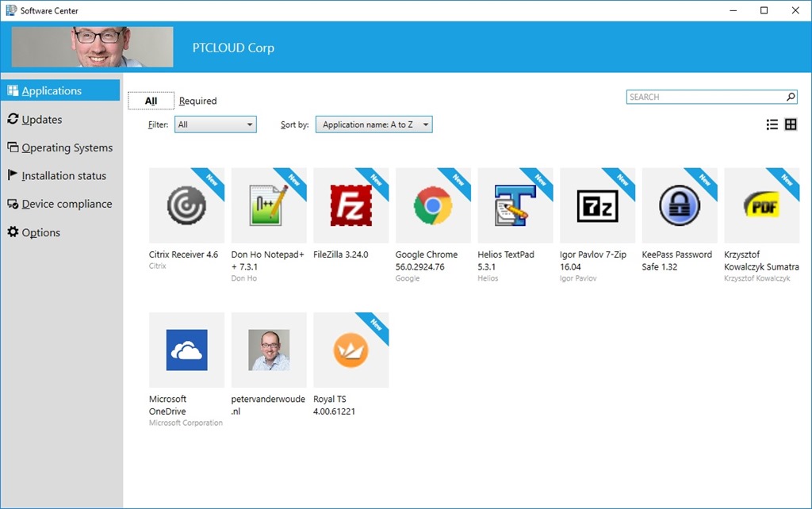Switch to list view icon

tap(772, 124)
